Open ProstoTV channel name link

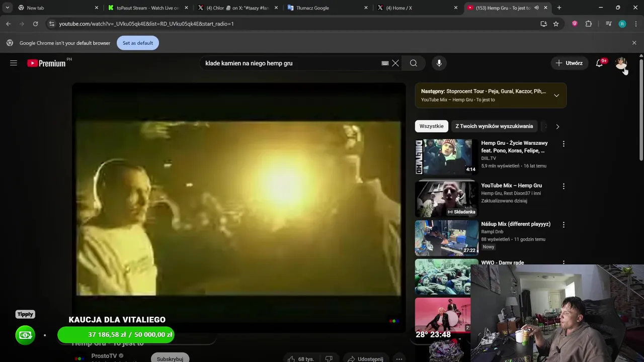(x=104, y=355)
